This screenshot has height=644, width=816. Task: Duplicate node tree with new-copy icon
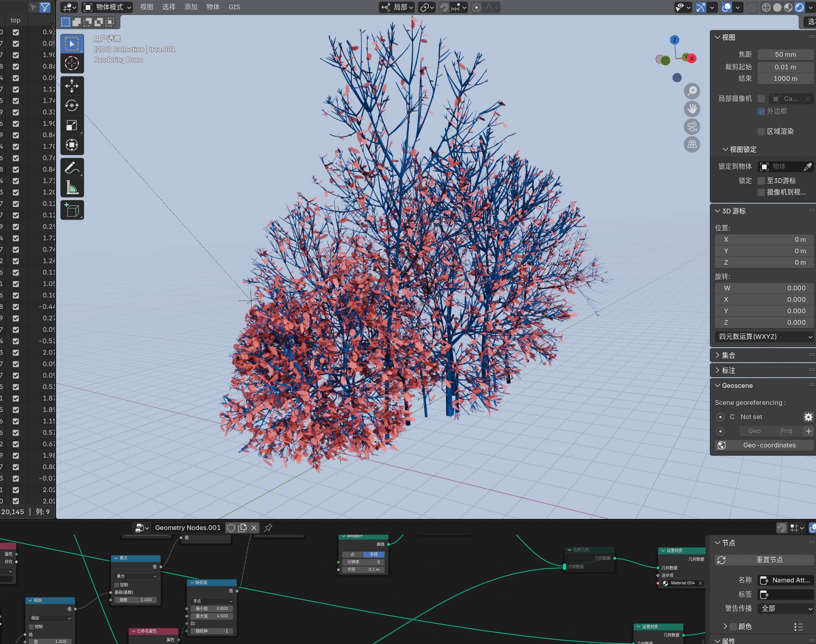pyautogui.click(x=242, y=528)
